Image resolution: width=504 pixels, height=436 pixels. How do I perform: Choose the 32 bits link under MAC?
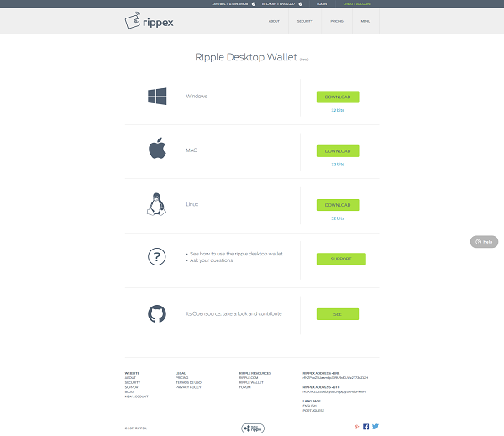(x=338, y=165)
